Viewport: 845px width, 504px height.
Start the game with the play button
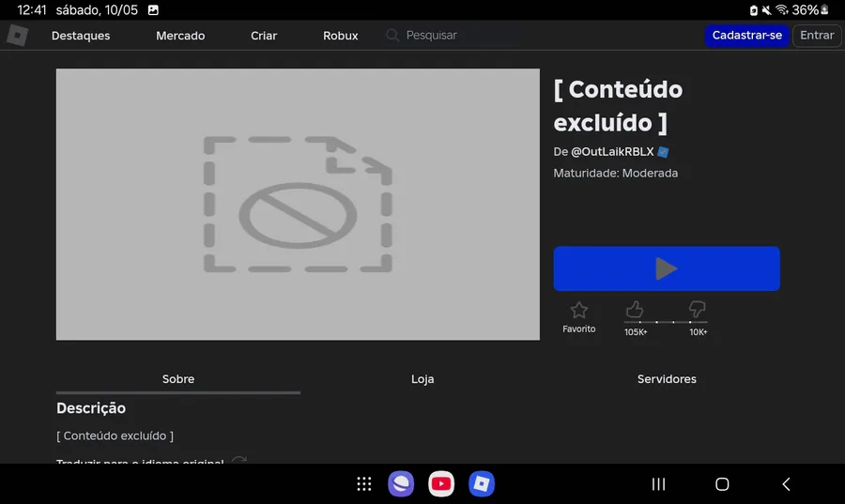coord(666,268)
